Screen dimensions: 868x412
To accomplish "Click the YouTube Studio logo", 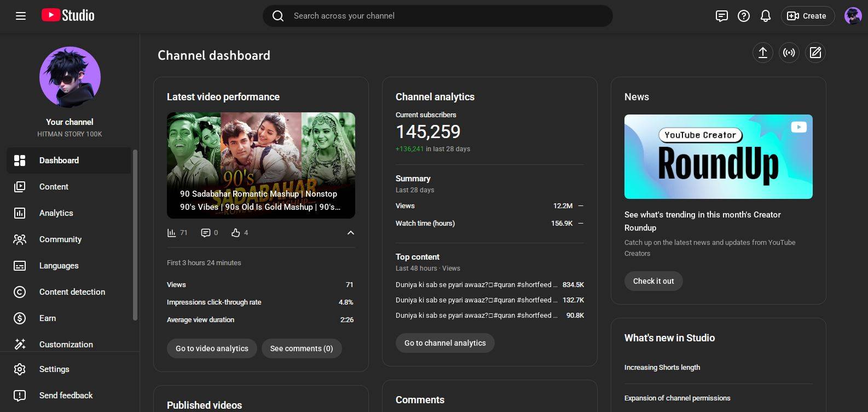I will click(68, 15).
